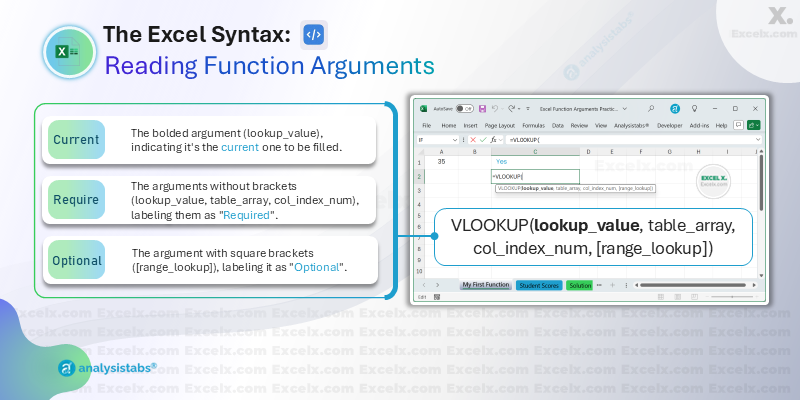Click the Save icon in Quick Access toolbar

[482, 109]
